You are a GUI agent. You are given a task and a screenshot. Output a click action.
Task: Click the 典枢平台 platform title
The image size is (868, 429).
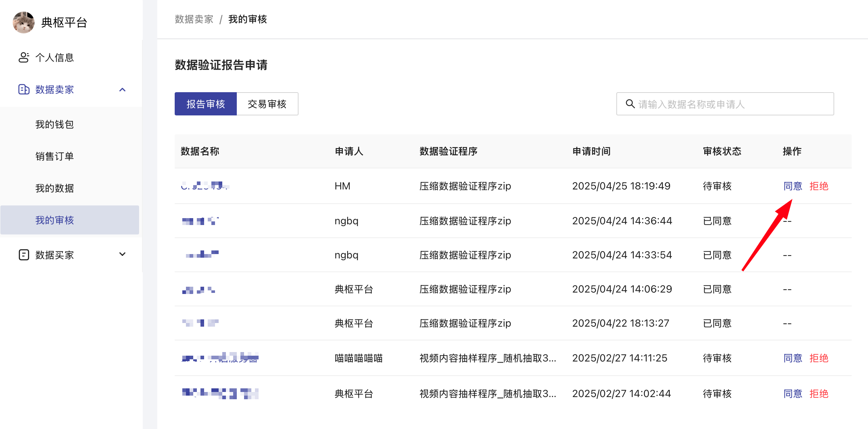click(x=64, y=23)
